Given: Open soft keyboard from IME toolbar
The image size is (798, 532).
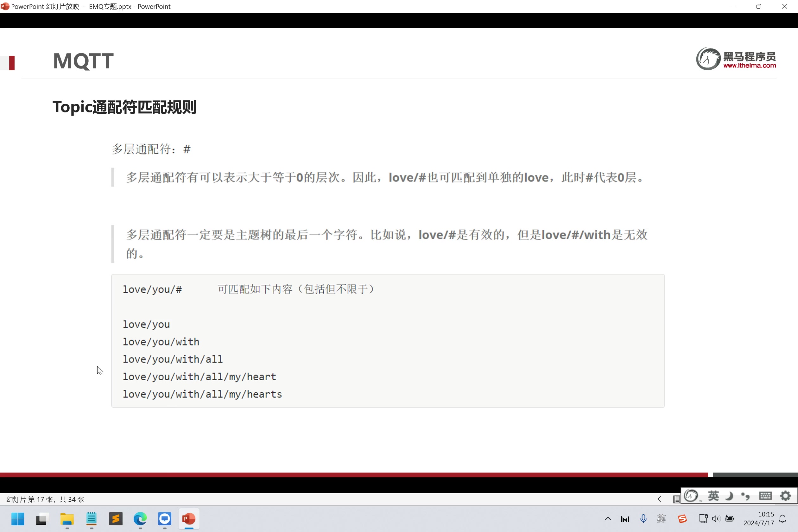Looking at the screenshot, I should tap(765, 496).
